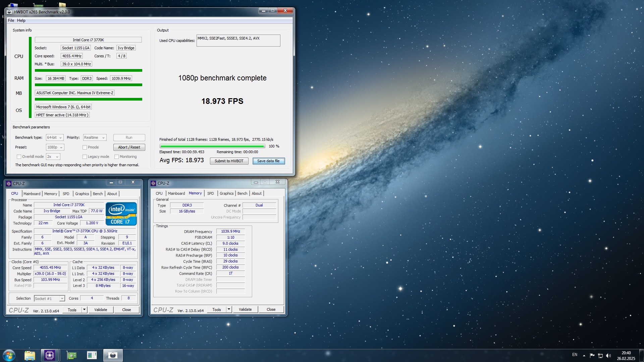Open the network tray icon
This screenshot has width=644, height=362.
coord(600,356)
